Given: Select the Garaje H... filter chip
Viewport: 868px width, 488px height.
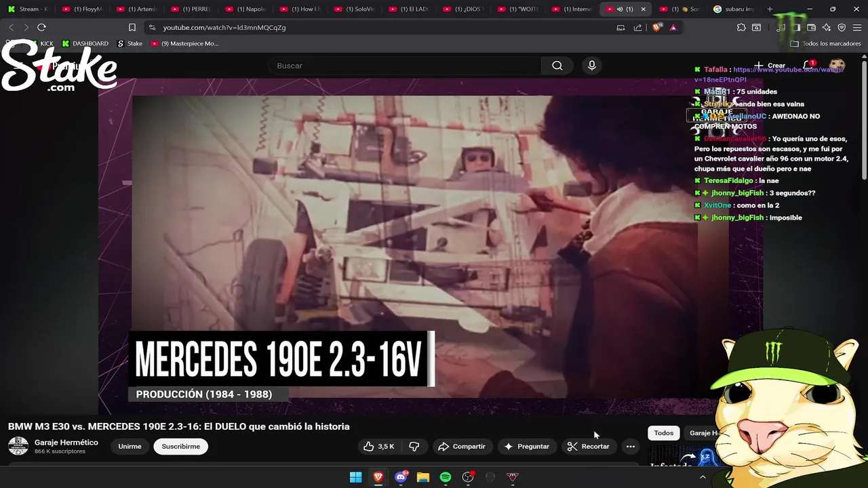Looking at the screenshot, I should tap(704, 433).
